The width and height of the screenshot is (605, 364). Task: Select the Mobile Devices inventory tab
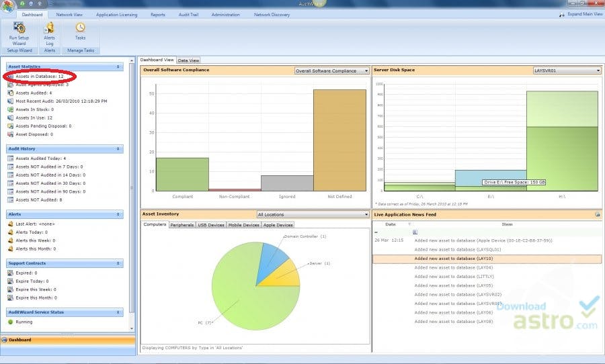tap(244, 225)
